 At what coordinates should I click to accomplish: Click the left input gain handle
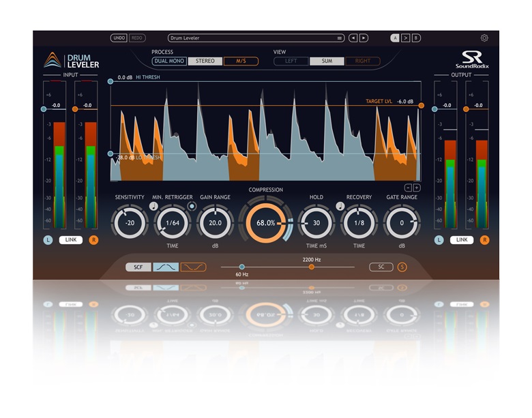[44, 109]
